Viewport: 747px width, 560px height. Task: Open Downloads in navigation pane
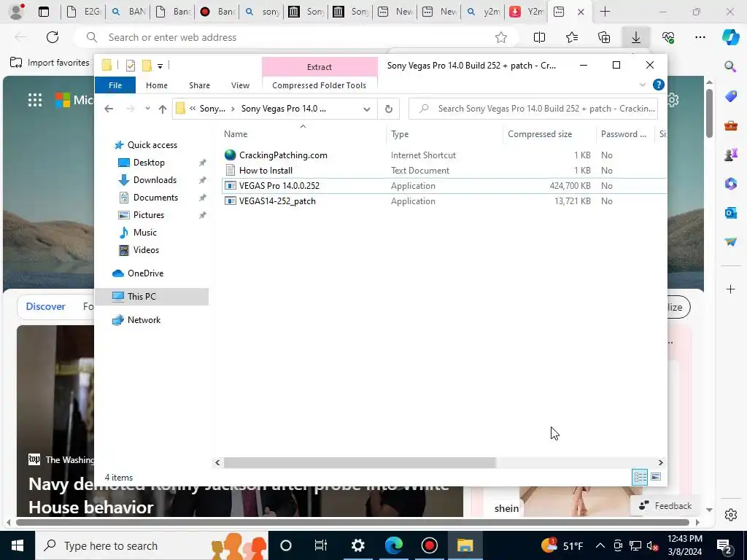[155, 180]
